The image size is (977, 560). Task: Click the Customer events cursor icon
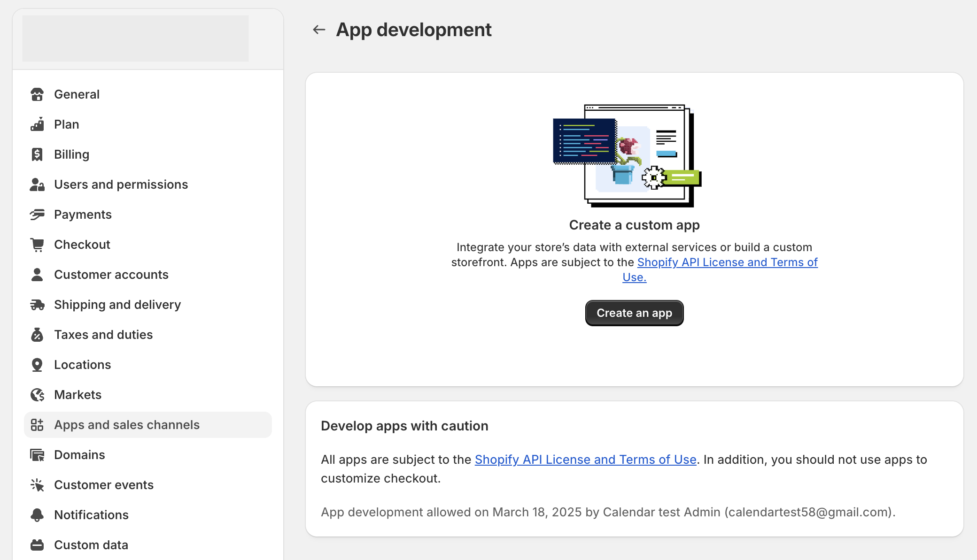(x=37, y=485)
